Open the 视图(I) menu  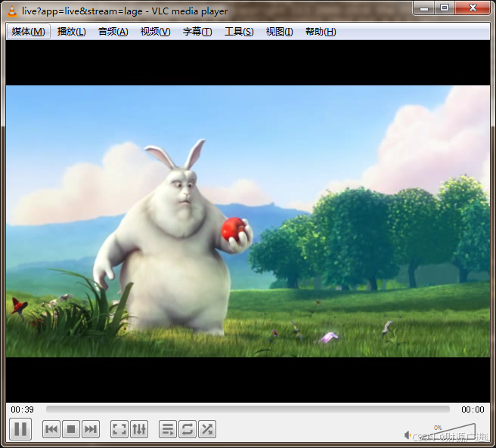point(279,31)
